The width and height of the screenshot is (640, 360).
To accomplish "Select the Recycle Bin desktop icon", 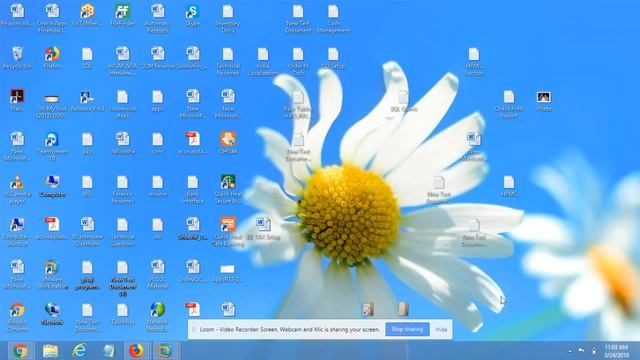I will 17,58.
